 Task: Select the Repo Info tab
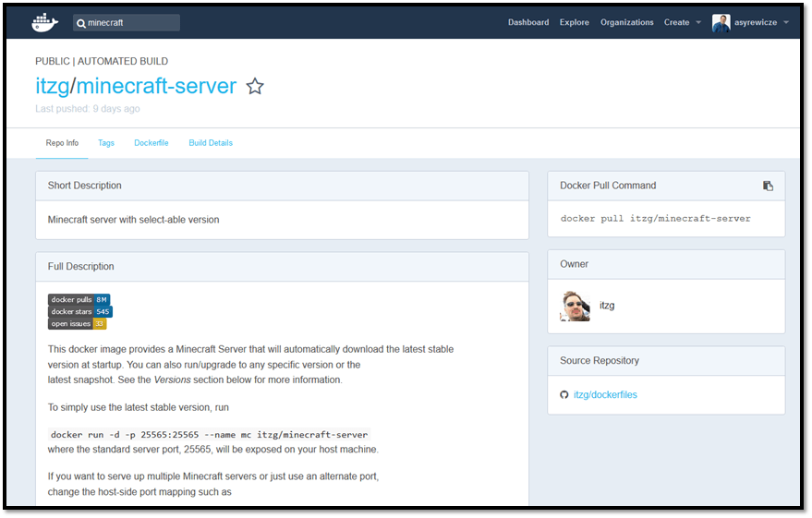[x=62, y=143]
